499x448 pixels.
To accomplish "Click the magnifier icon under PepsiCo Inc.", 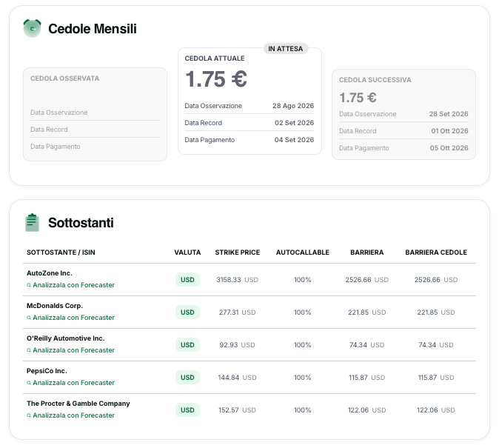I will tap(29, 383).
